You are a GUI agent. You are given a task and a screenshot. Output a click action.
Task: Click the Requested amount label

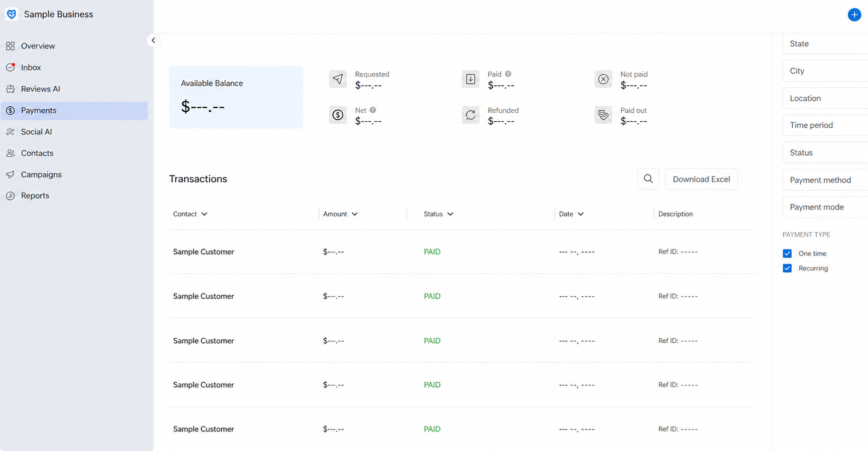[372, 74]
